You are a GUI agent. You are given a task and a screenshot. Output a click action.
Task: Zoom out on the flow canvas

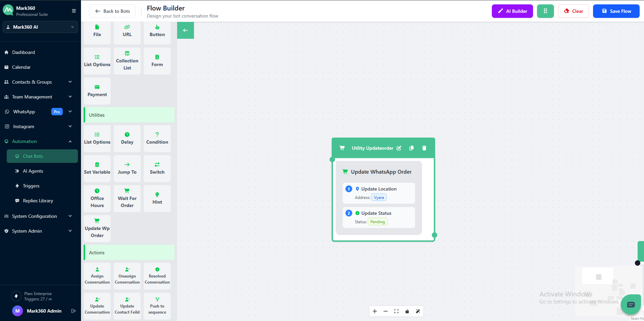pos(386,311)
